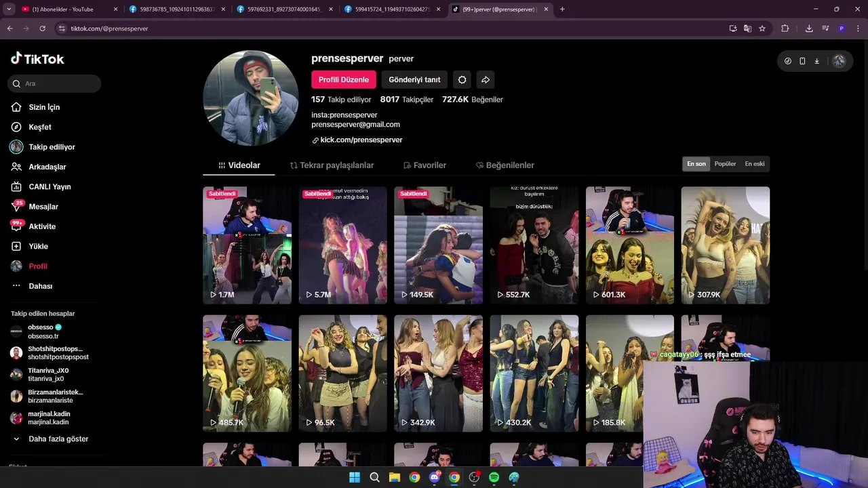
Task: Open the TikTok logo home link
Action: (37, 59)
